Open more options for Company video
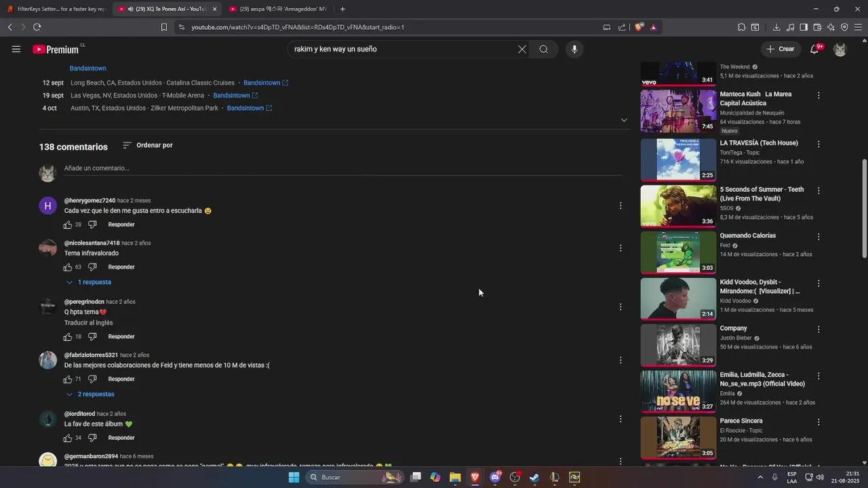Screen dimensions: 868x488 click(818, 329)
